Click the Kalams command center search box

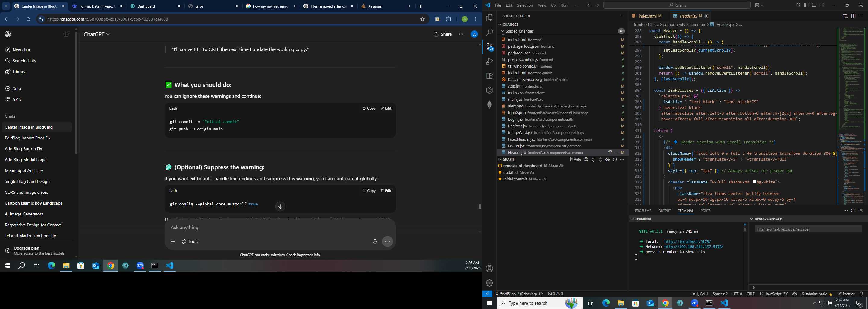coord(677,5)
